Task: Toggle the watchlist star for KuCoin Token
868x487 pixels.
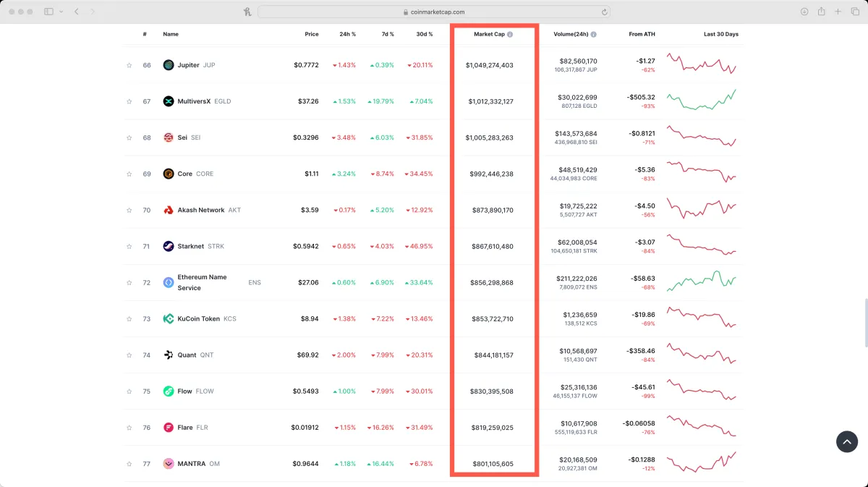Action: click(x=129, y=318)
